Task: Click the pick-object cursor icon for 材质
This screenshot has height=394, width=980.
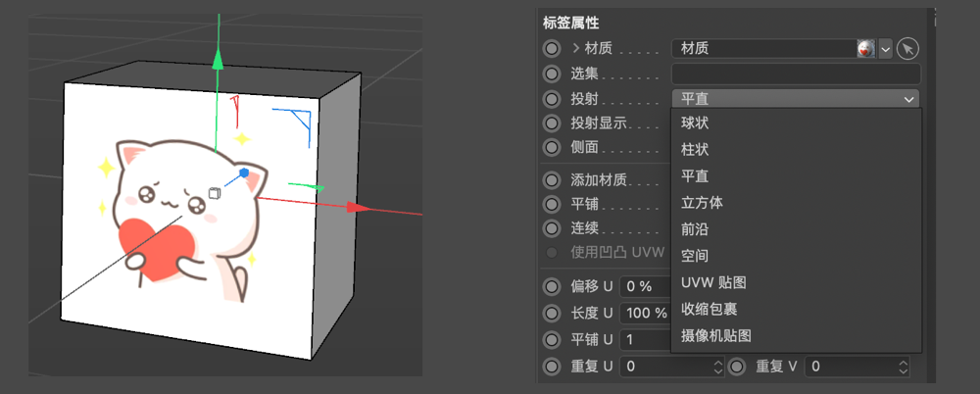Action: (907, 49)
